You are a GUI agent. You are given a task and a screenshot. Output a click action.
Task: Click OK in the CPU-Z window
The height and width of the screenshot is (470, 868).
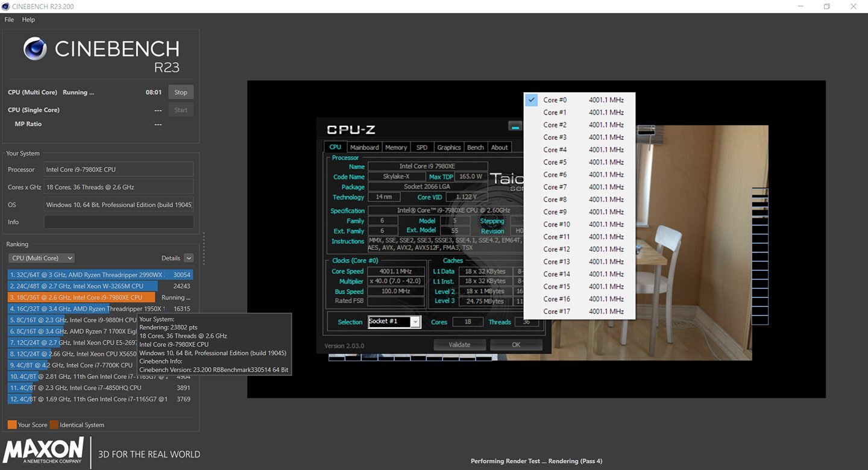click(516, 345)
